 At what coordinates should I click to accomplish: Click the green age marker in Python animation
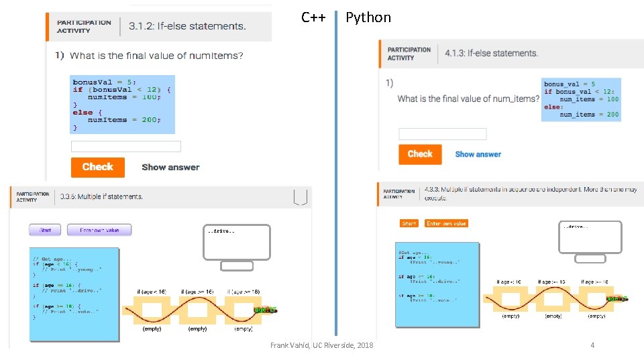point(617,299)
